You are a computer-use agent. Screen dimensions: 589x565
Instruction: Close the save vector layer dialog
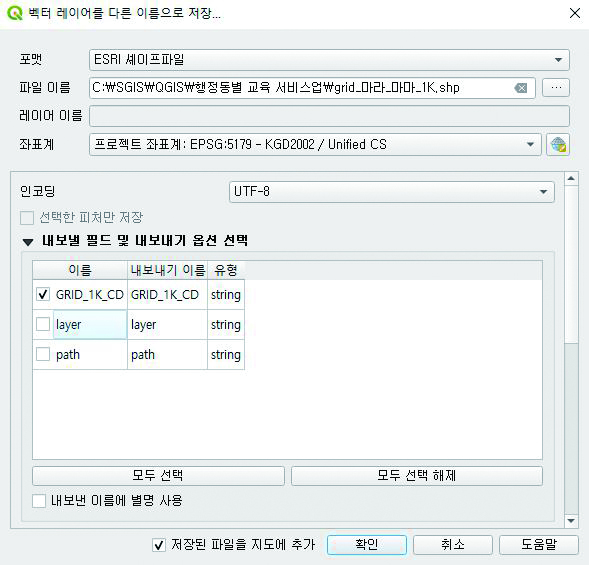coord(575,13)
